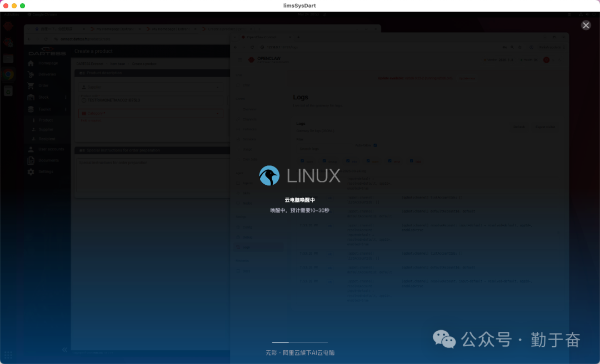The width and height of the screenshot is (600, 364).
Task: Click the Item base breadcrumb link
Action: pos(117,64)
